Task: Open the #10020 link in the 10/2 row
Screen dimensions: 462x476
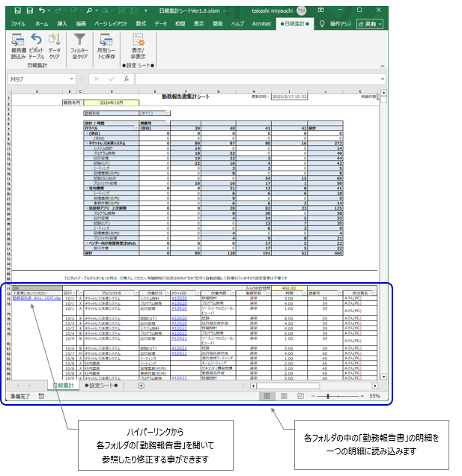Action: [179, 318]
